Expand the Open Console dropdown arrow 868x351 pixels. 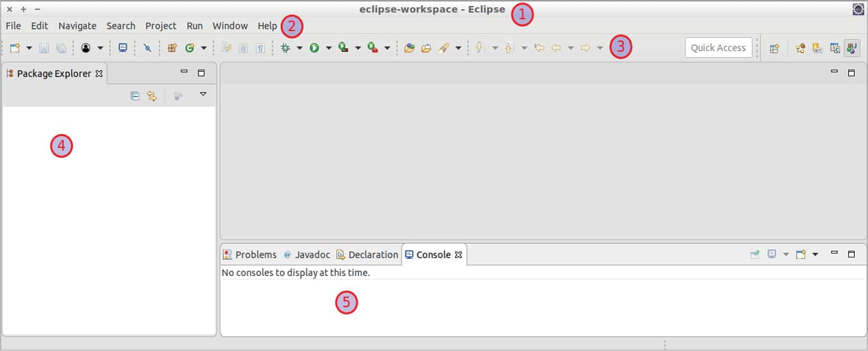815,254
